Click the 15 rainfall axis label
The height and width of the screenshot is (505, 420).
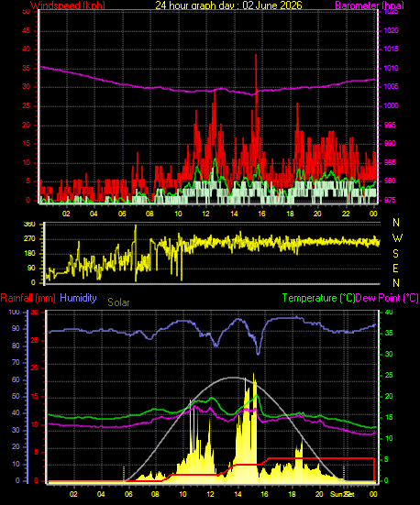[x=34, y=397]
